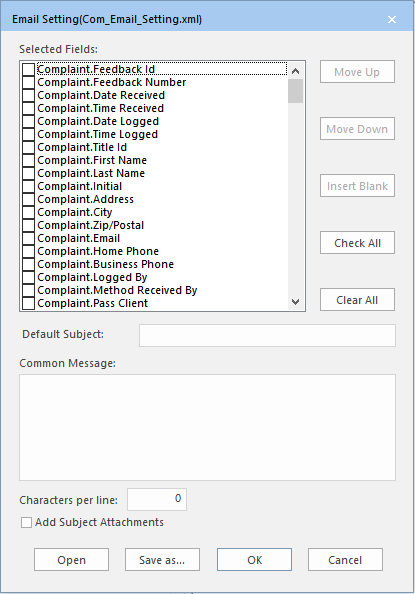Click the Save as... button

(162, 560)
